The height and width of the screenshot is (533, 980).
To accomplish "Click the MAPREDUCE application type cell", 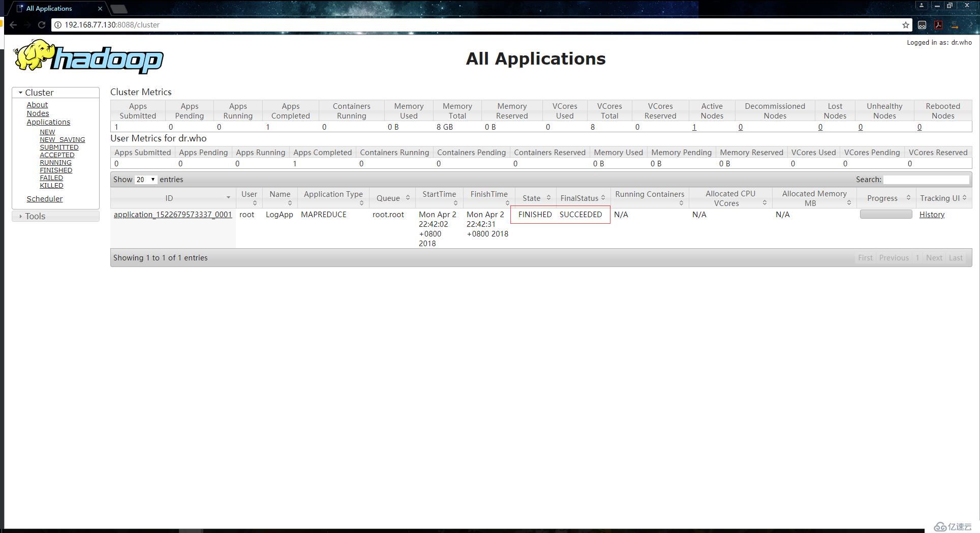I will 324,215.
